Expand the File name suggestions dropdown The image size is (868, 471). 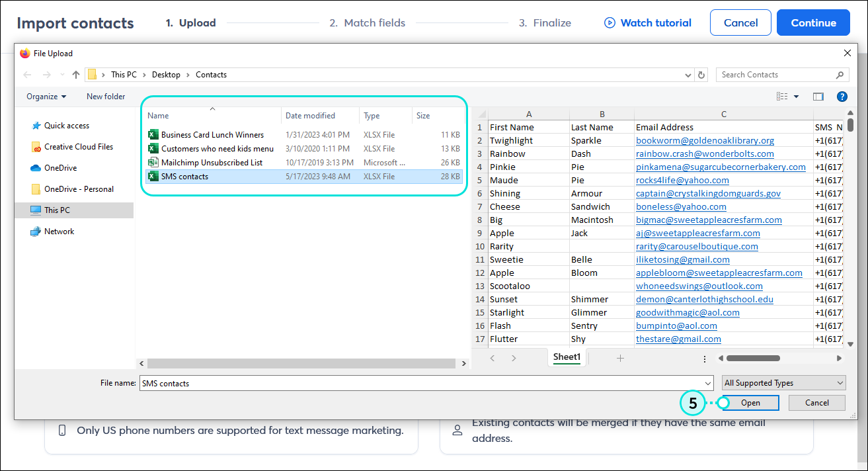tap(709, 383)
